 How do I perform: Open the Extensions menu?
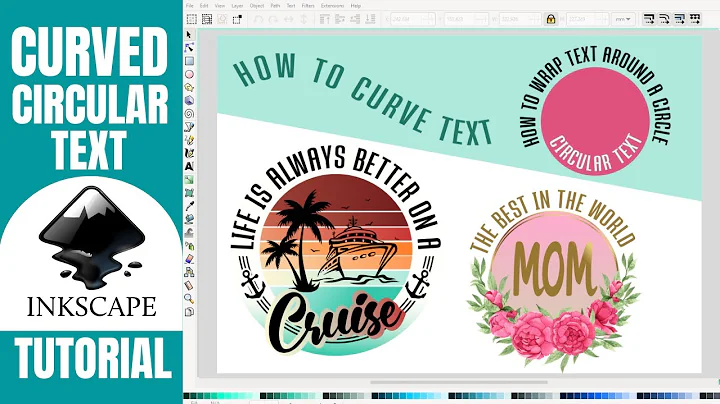pos(332,6)
